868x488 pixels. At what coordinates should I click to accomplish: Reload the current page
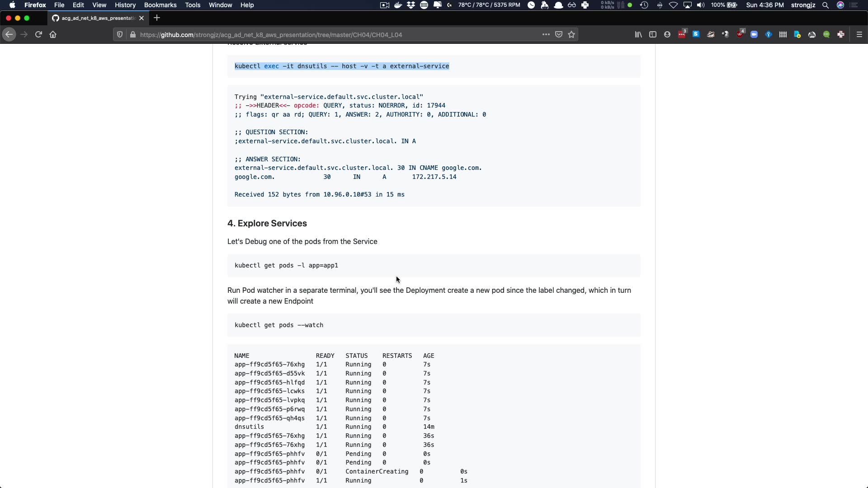[38, 34]
